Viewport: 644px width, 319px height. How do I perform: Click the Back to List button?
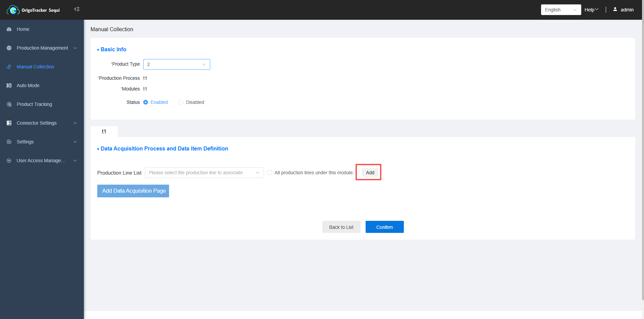click(x=341, y=227)
